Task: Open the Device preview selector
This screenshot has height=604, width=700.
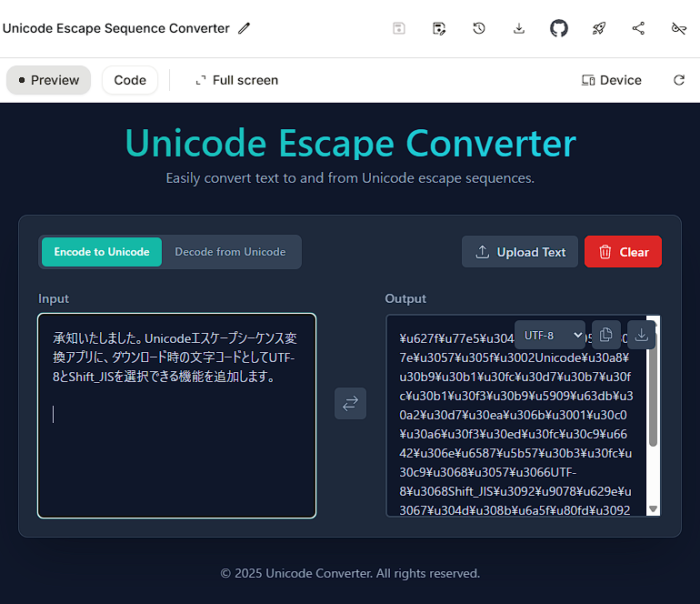Action: (x=611, y=80)
